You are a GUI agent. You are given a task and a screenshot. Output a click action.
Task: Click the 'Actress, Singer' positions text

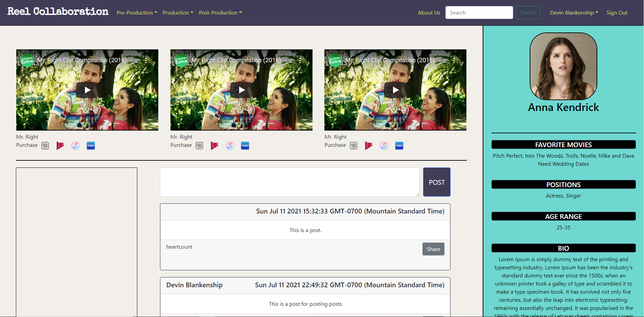point(563,196)
